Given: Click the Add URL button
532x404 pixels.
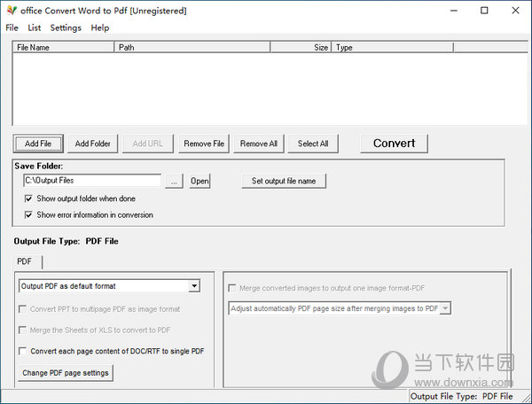Looking at the screenshot, I should coord(147,144).
